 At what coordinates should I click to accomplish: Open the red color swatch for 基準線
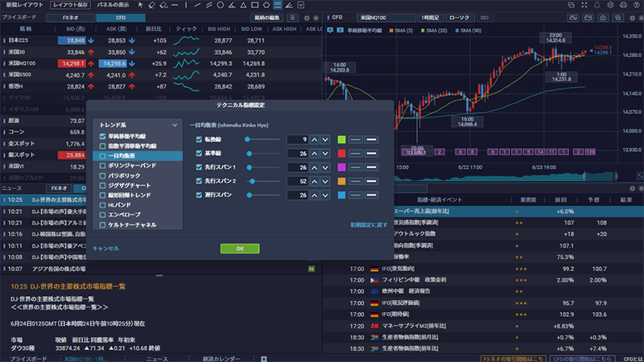341,153
